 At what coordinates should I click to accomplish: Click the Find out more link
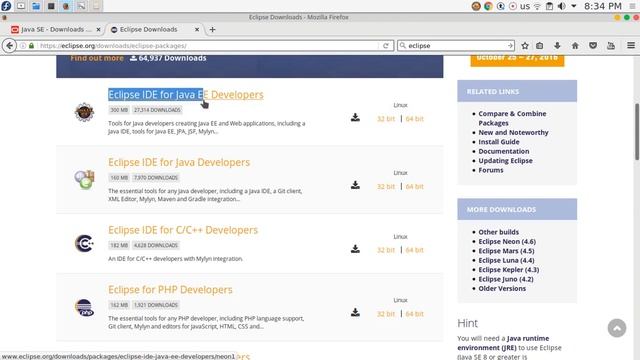(x=97, y=58)
